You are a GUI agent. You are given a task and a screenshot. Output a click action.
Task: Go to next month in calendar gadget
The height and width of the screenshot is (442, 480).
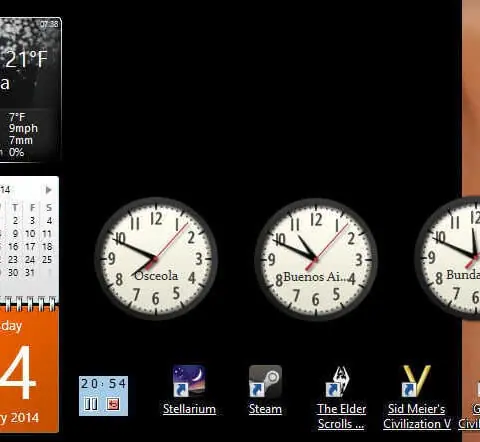(x=48, y=190)
